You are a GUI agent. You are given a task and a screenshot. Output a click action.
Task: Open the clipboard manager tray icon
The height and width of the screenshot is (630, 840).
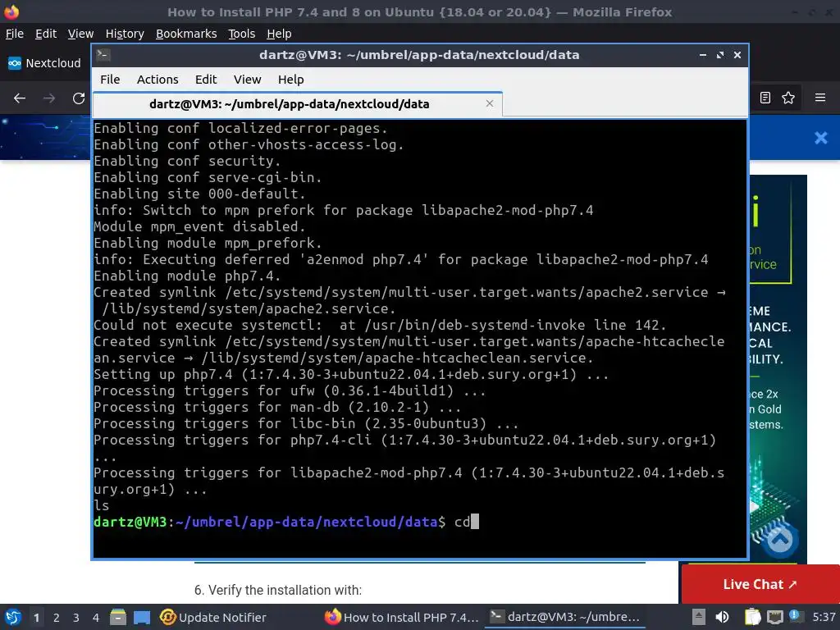point(753,617)
